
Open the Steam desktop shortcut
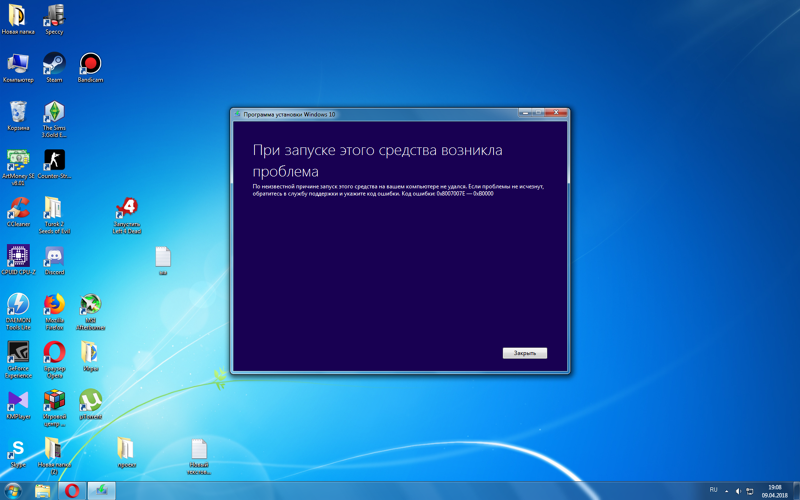click(x=54, y=67)
